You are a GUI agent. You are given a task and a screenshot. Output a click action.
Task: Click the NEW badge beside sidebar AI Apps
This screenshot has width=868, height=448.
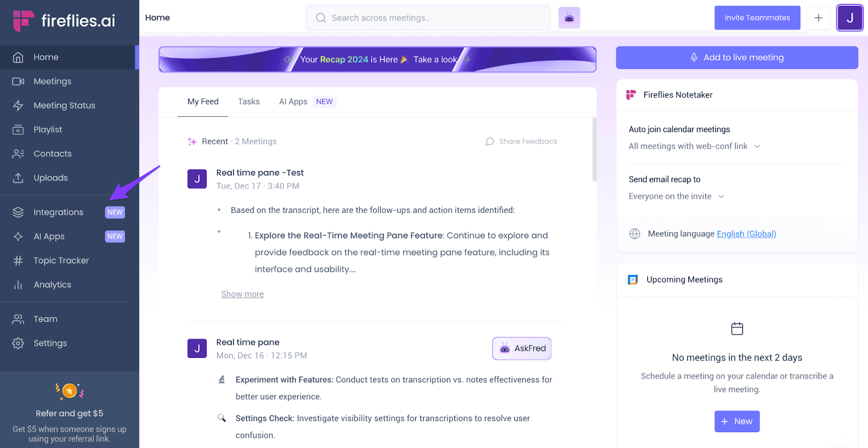pyautogui.click(x=115, y=236)
